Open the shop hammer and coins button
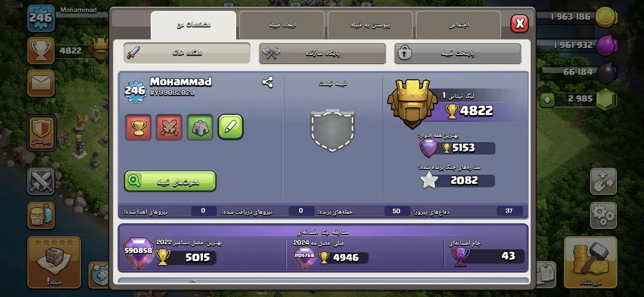Screen dimensions: 644x297 point(590,262)
